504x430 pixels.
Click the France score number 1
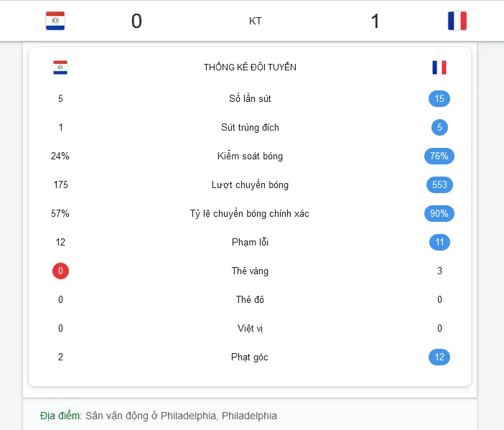click(x=375, y=22)
